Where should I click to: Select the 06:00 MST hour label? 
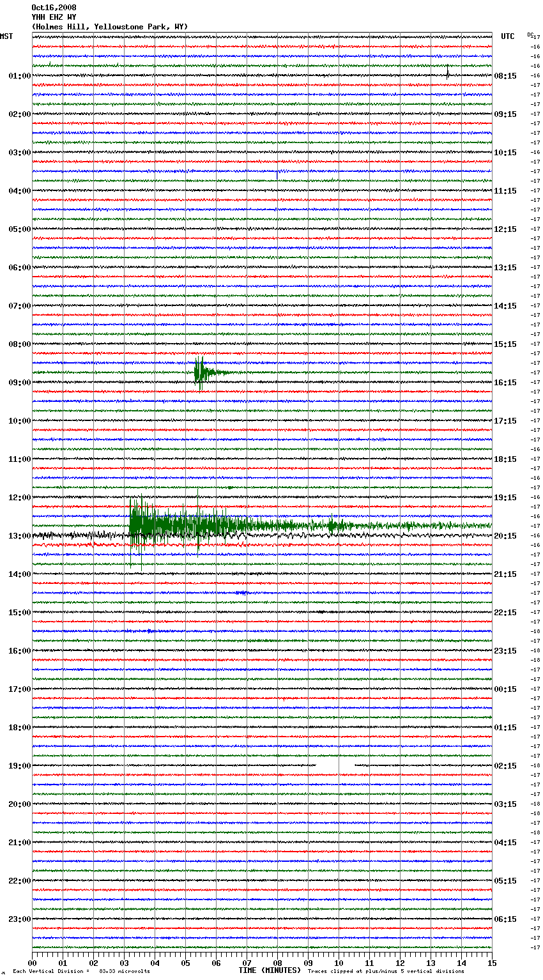(x=20, y=268)
